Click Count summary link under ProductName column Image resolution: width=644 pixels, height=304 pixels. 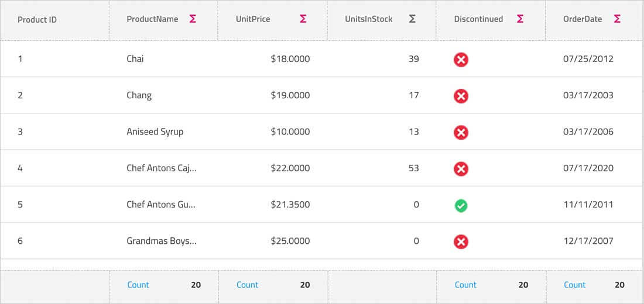click(x=138, y=285)
